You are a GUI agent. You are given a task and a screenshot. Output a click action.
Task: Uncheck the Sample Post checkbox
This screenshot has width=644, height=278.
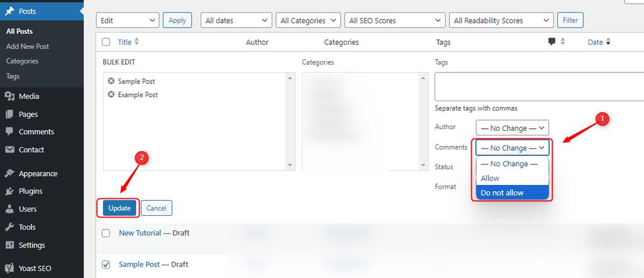point(106,264)
